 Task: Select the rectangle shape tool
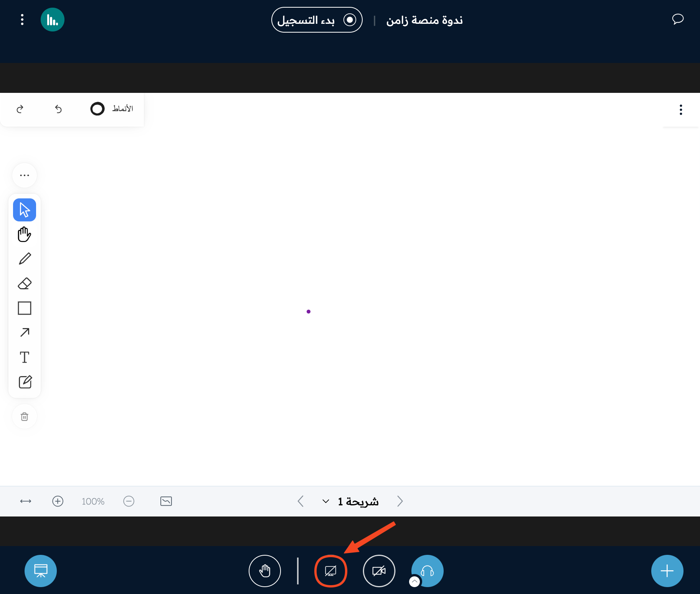click(25, 308)
